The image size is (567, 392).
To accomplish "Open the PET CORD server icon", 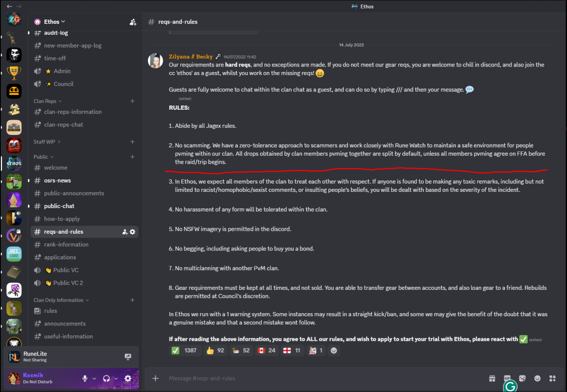I will pyautogui.click(x=14, y=254).
